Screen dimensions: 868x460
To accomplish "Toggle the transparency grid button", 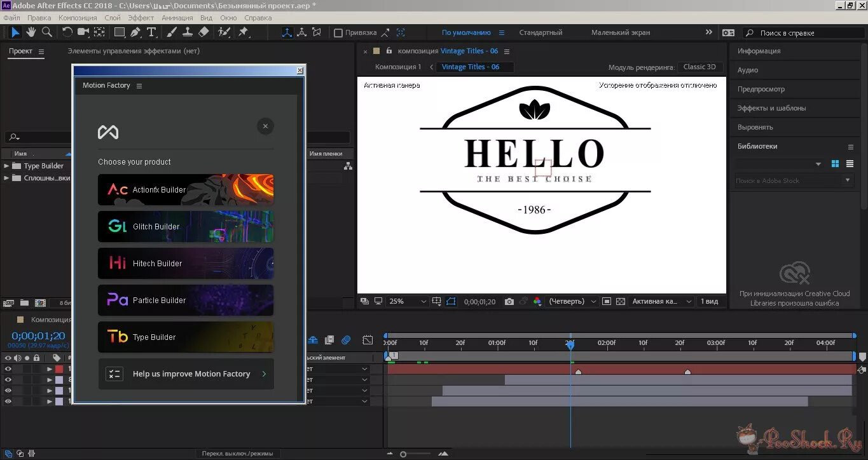I will tap(621, 302).
